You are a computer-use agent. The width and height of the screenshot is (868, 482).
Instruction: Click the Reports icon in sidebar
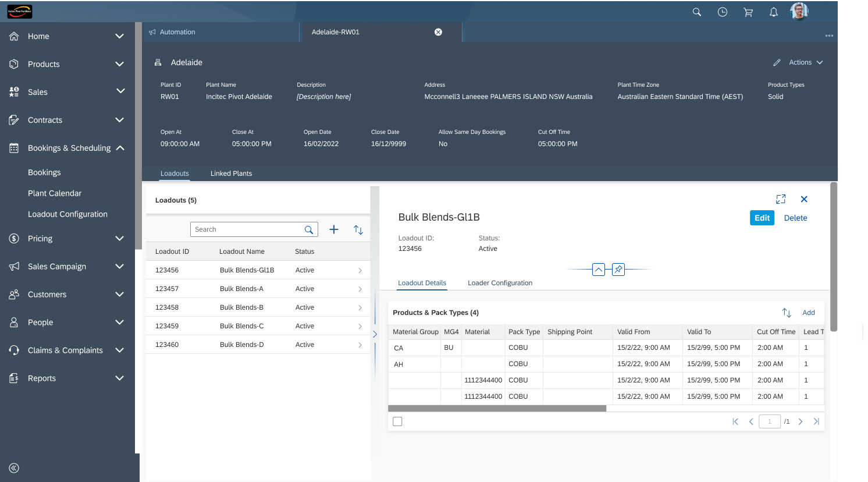point(14,378)
